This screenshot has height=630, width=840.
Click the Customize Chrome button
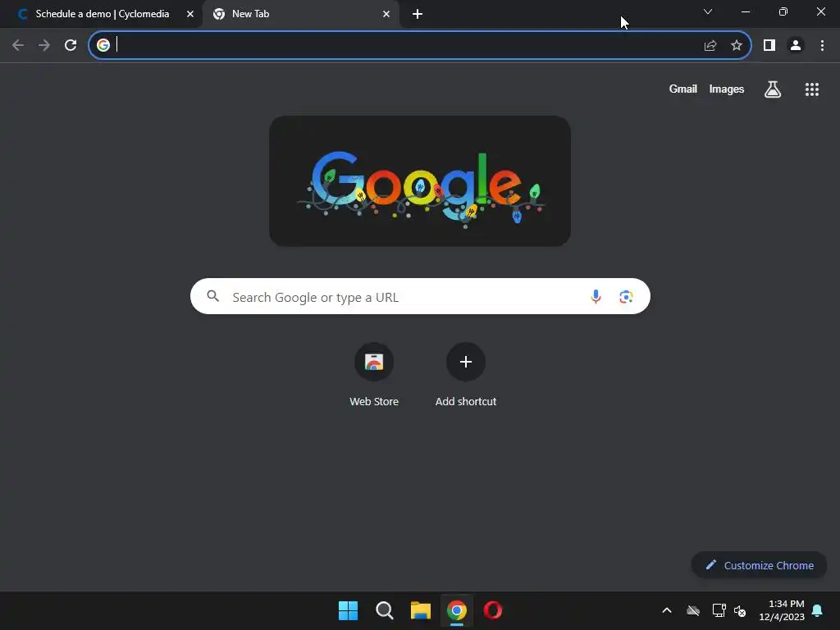click(x=759, y=565)
